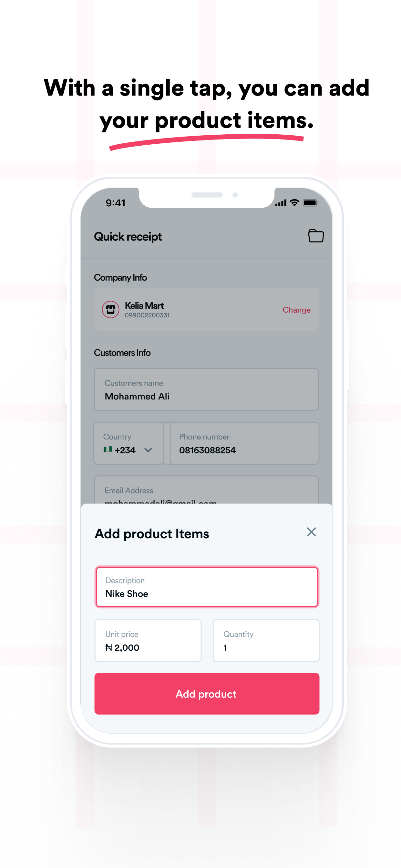
Task: Tap the battery indicator icon
Action: (310, 202)
